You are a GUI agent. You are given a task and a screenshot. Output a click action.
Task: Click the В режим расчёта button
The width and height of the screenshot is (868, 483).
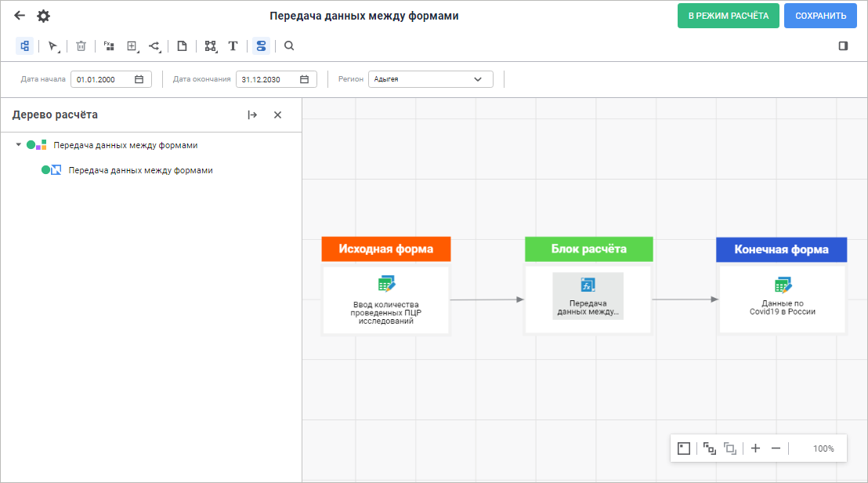[728, 16]
